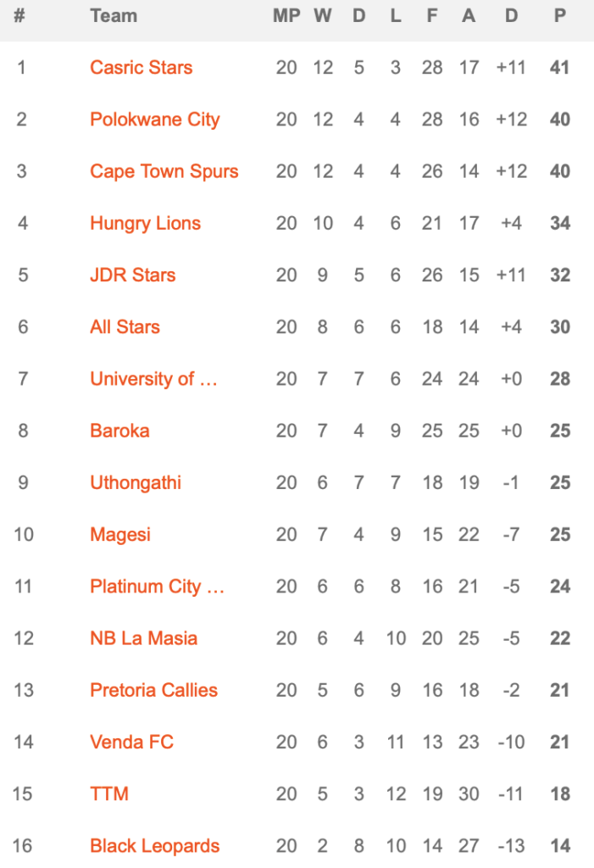Screen dimensions: 594x868
Task: Click the Cape Town Spurs link
Action: 164,171
